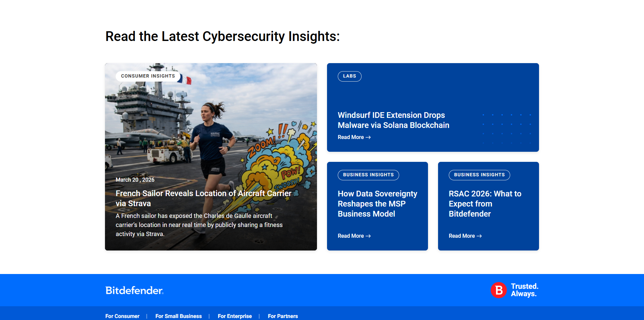
Task: Click arrow icon on Data Sovereignty Read More
Action: 368,236
